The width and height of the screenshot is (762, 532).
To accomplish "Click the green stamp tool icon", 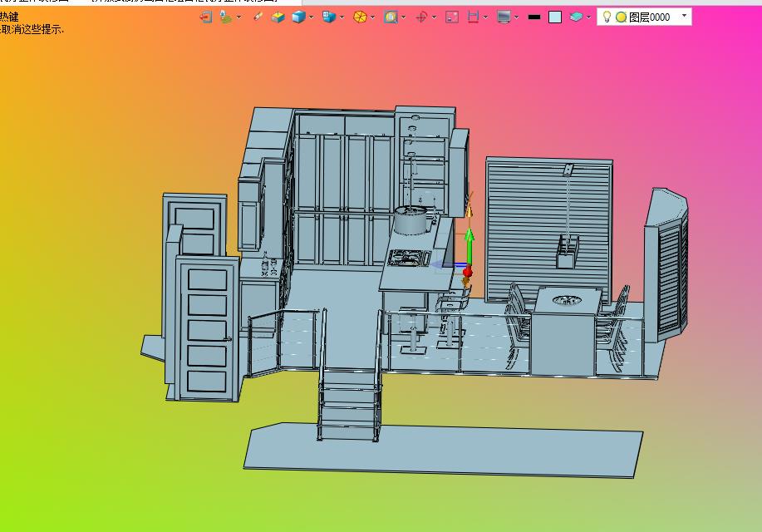I will 225,17.
